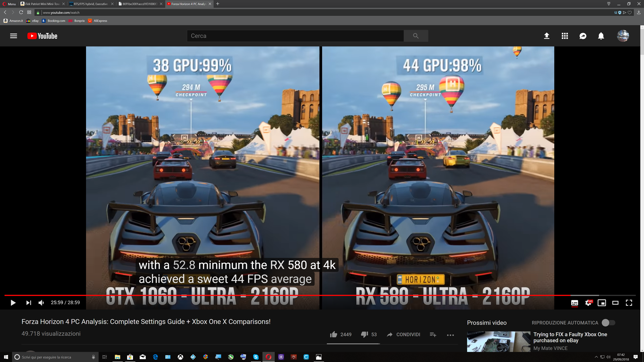Mute the video volume

[41, 303]
